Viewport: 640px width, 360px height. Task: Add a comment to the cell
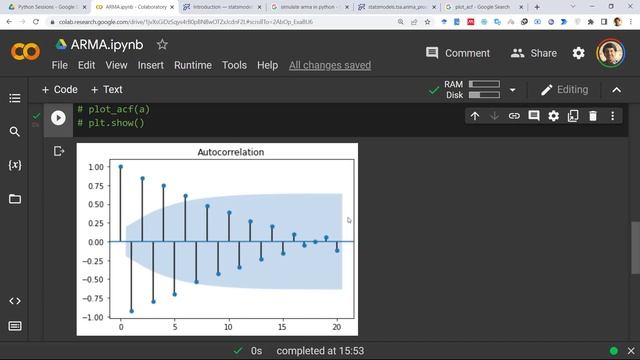point(533,116)
